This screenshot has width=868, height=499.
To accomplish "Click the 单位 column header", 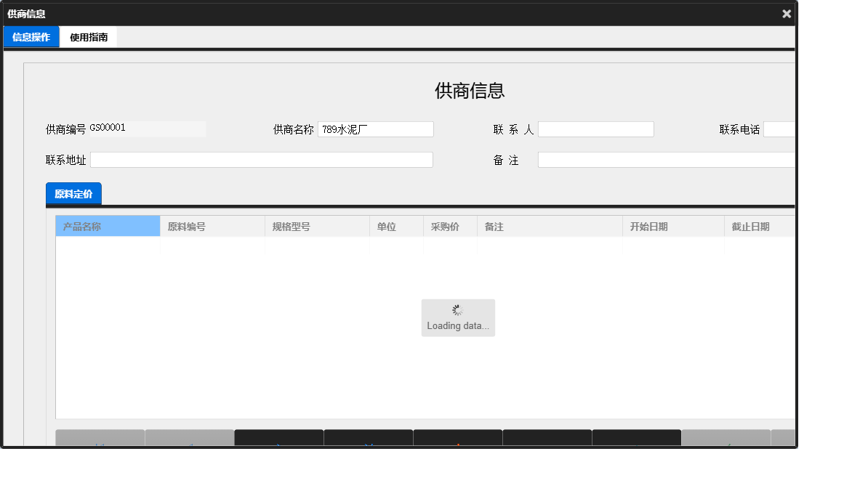I will [395, 226].
